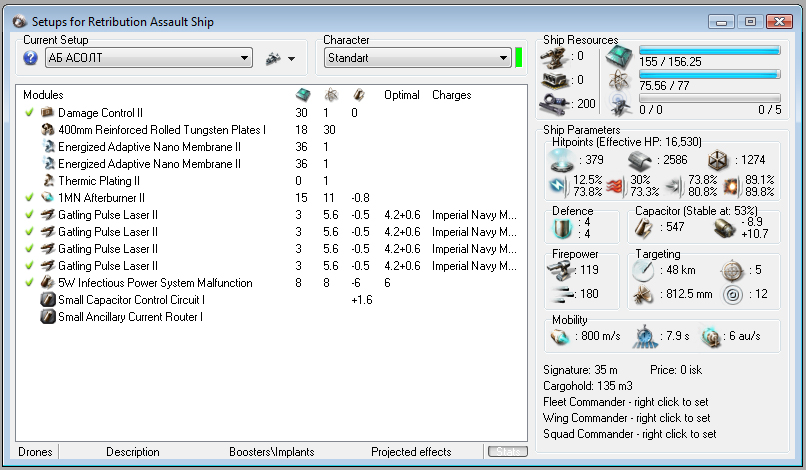Click the Cargohold: 135 m3 label
This screenshot has width=806, height=470.
pos(588,385)
